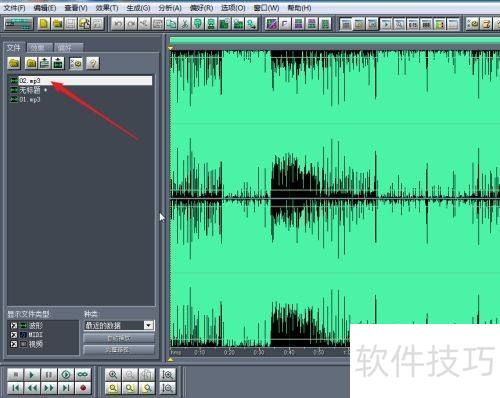Click the green display range bar above waveform
The height and width of the screenshot is (398, 500).
tap(335, 41)
